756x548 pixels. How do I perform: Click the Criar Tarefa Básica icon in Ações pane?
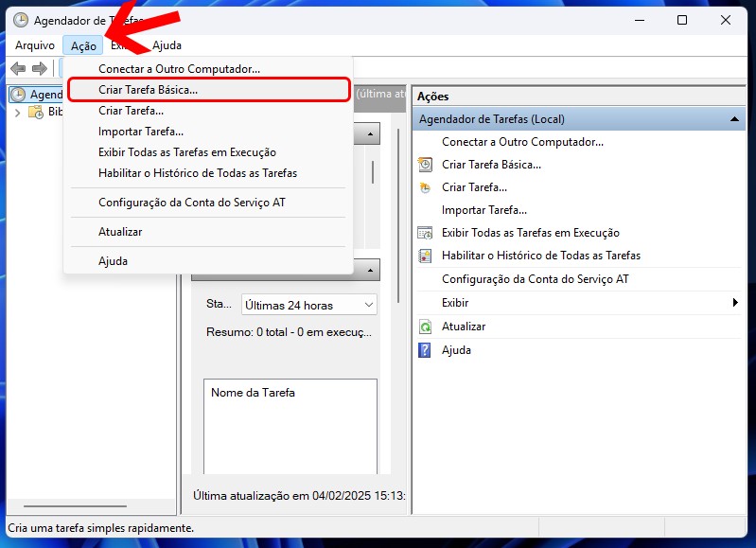click(425, 165)
